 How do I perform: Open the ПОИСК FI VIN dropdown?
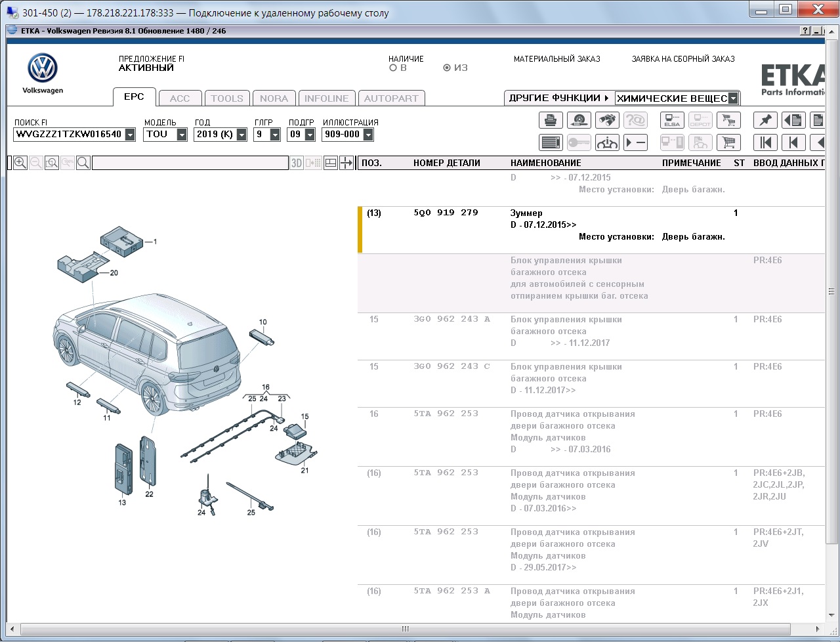coord(130,135)
